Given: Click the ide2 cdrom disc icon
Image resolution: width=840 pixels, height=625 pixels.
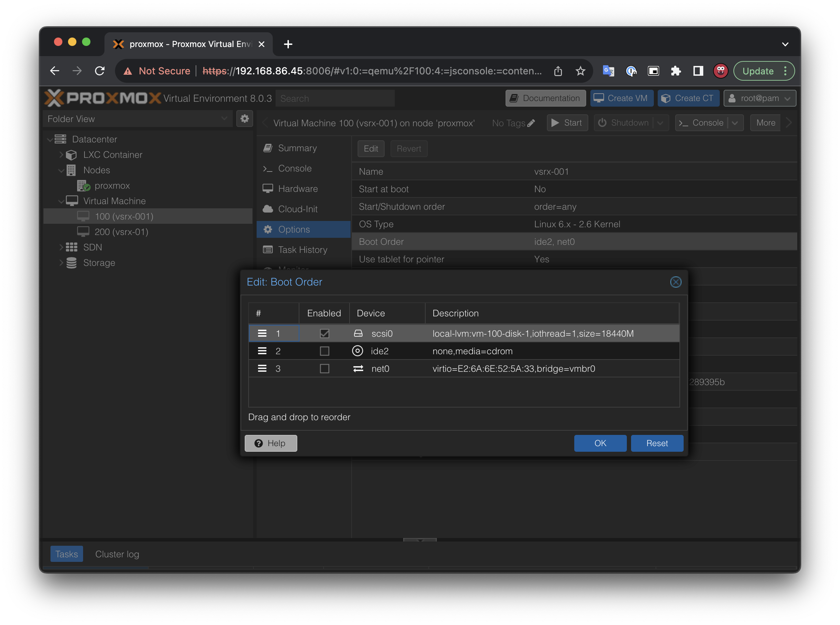Looking at the screenshot, I should point(357,351).
